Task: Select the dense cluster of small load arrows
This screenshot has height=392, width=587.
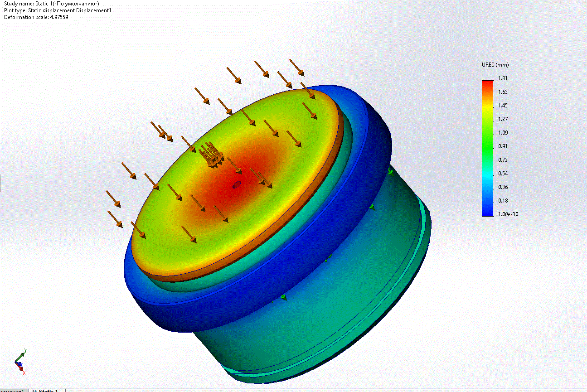Action: click(211, 155)
